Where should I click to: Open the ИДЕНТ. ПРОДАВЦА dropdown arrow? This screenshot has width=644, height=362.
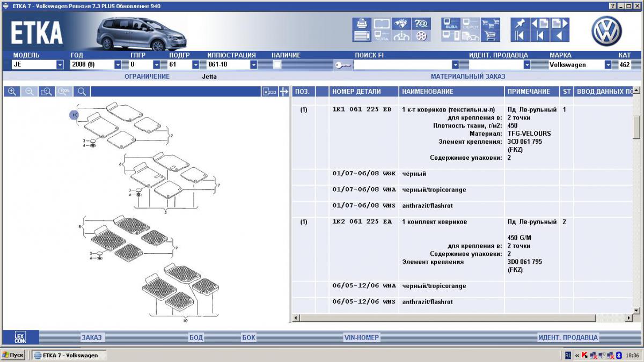pyautogui.click(x=526, y=65)
